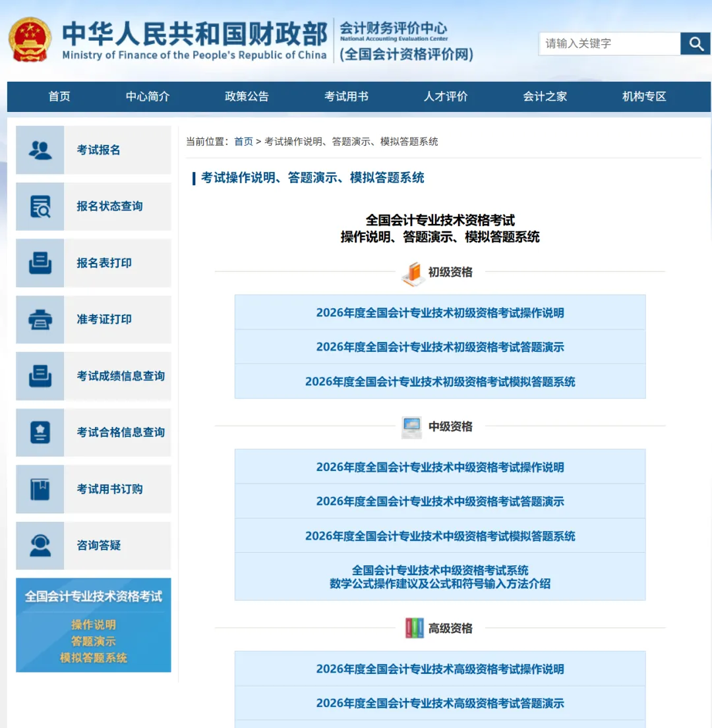Open 2026初级资格考试模拟答题系统 link
712x728 pixels.
(440, 381)
